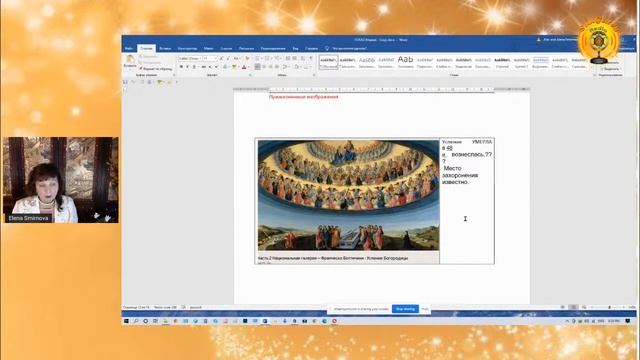Screen dimensions: 640x360
Task: Click the red heading Православные изображения
Action: 304,97
